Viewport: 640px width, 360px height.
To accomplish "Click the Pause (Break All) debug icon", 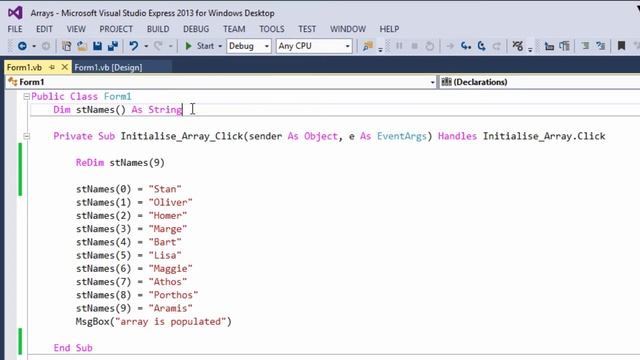I will 399,46.
